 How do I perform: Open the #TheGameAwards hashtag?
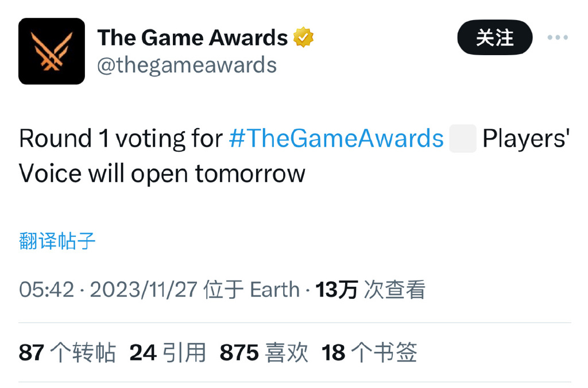(336, 139)
